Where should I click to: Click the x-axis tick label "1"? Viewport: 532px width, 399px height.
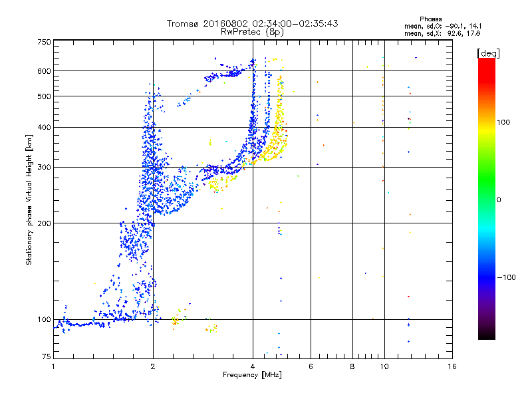(53, 366)
